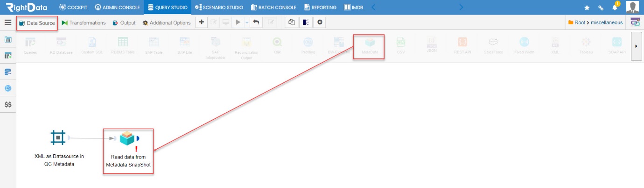Add Tableau data source
This screenshot has height=188, width=644.
pyautogui.click(x=586, y=46)
